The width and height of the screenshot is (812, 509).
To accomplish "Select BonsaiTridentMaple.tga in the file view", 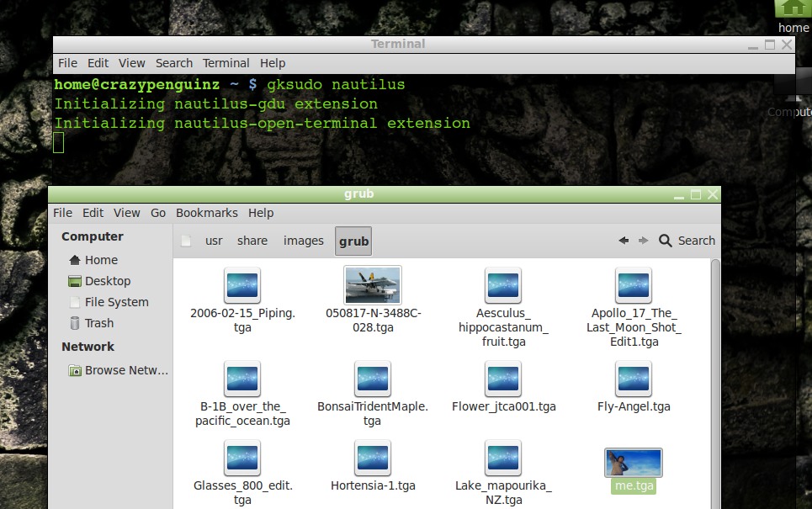I will [372, 378].
